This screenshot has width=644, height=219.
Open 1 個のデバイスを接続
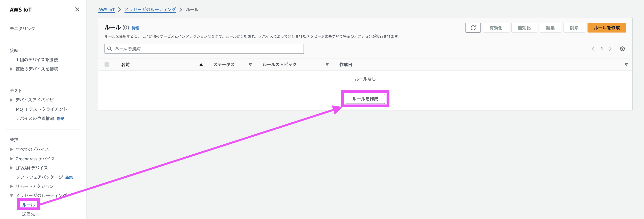pyautogui.click(x=37, y=60)
